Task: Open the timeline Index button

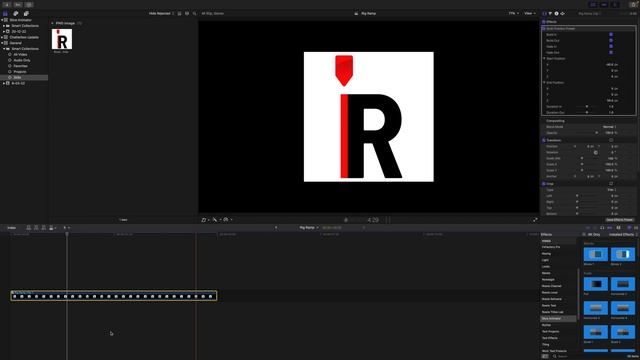Action: 11,228
